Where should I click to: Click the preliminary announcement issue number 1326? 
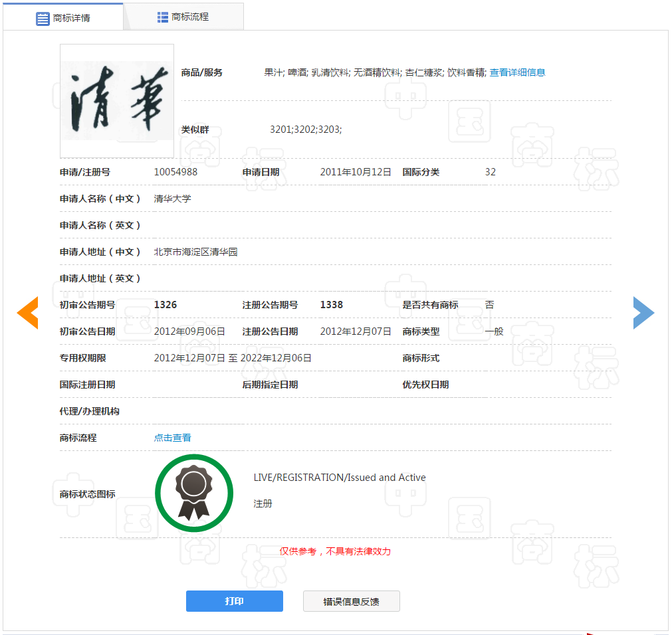coord(166,305)
